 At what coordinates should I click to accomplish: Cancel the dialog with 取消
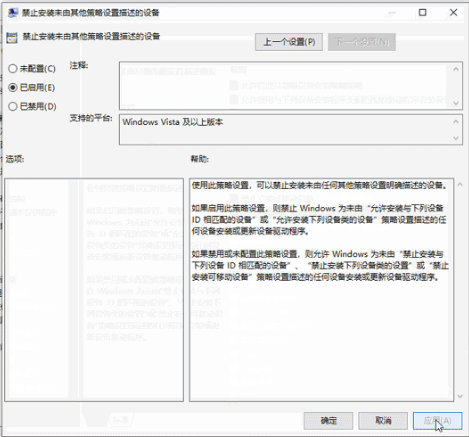point(383,421)
